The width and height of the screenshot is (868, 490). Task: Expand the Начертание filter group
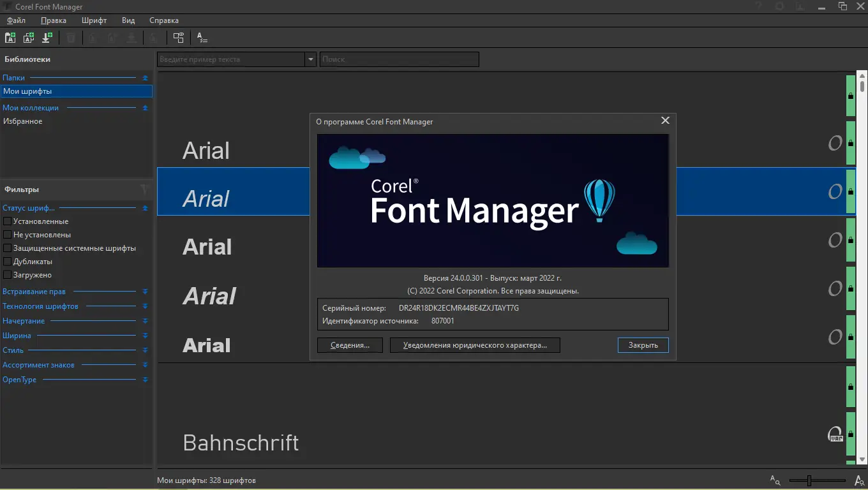[x=145, y=321]
